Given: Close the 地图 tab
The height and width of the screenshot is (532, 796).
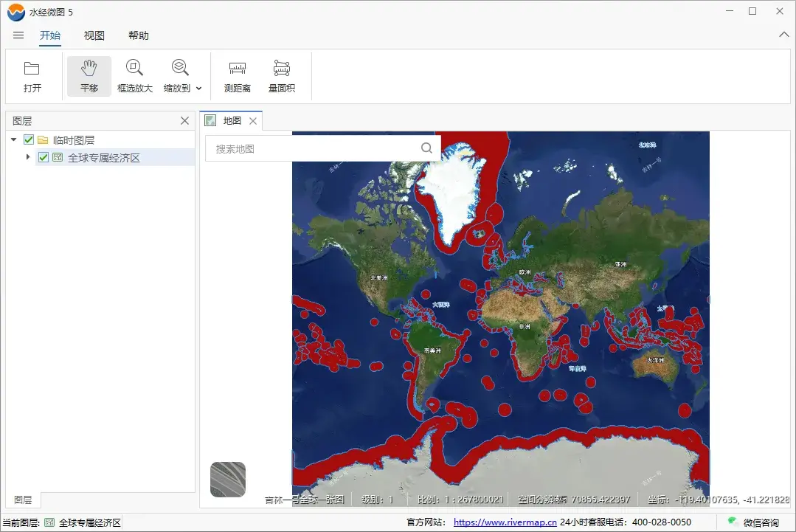Looking at the screenshot, I should (x=253, y=121).
